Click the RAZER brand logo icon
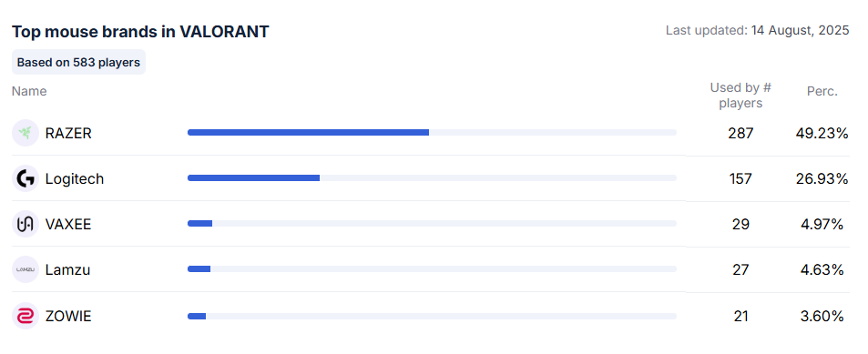Image resolution: width=868 pixels, height=354 pixels. pyautogui.click(x=25, y=133)
